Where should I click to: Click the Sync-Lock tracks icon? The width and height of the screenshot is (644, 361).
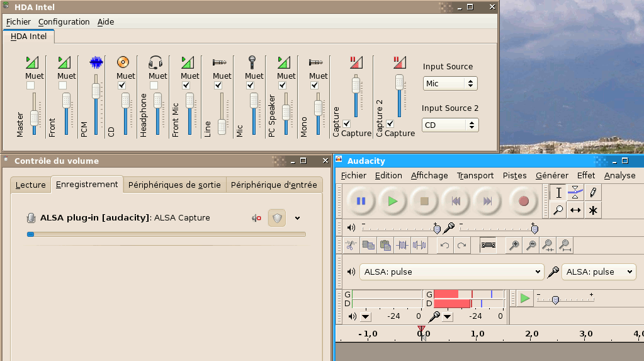[x=488, y=246]
